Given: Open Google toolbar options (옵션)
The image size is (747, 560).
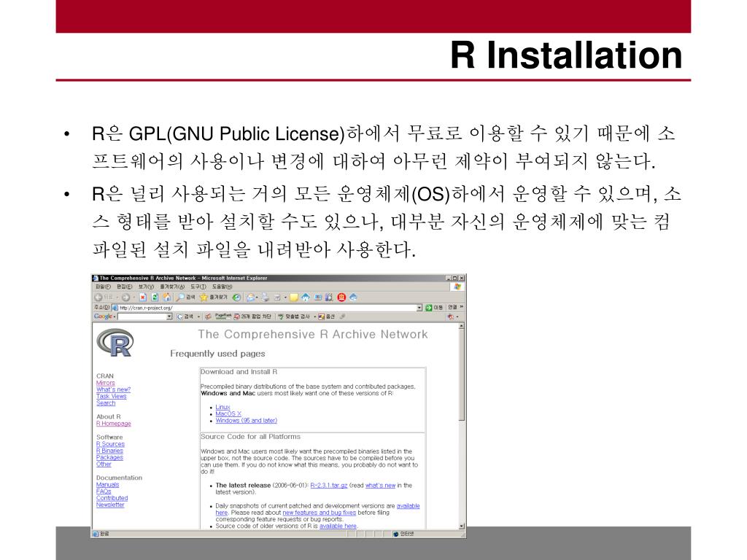Looking at the screenshot, I should [x=327, y=316].
